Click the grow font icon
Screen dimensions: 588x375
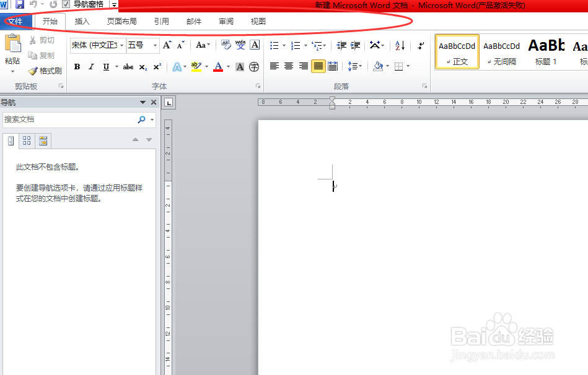click(167, 45)
